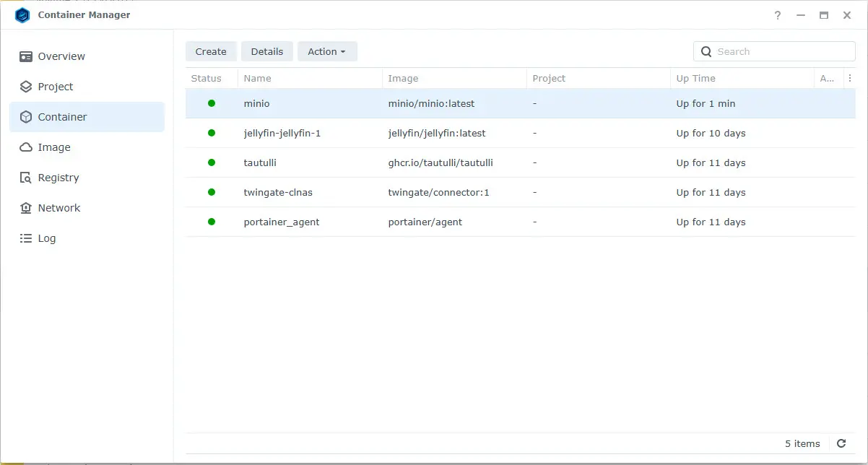Switch to the Container sidebar tab

pyautogui.click(x=87, y=117)
